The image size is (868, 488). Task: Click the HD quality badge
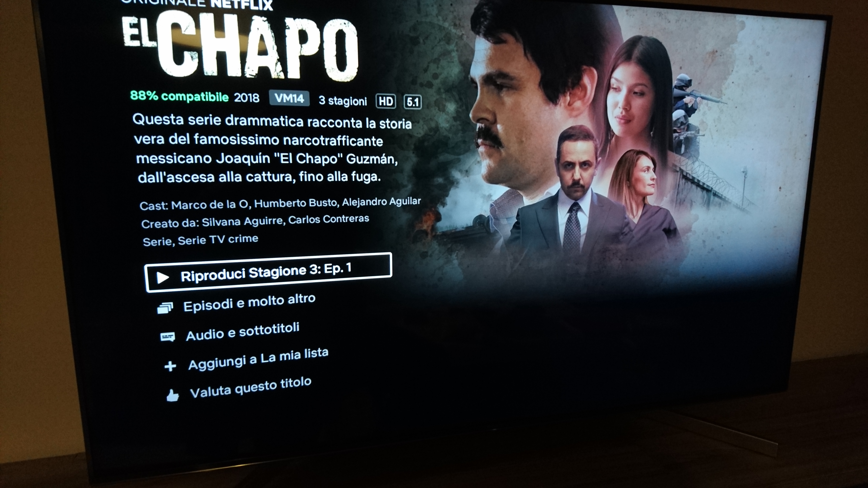tap(386, 101)
